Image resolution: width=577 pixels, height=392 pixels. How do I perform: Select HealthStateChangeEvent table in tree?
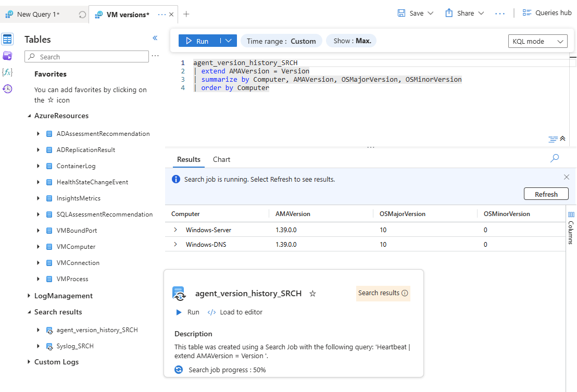[x=92, y=182]
